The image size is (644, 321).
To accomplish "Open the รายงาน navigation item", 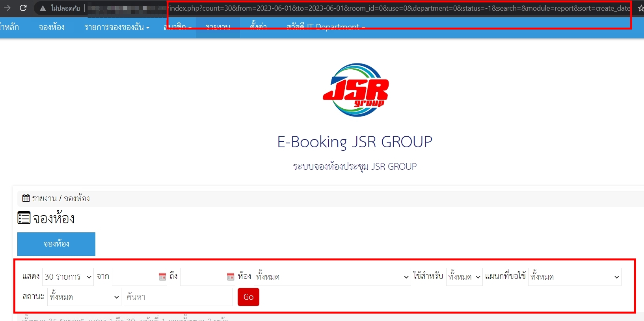I will click(218, 27).
